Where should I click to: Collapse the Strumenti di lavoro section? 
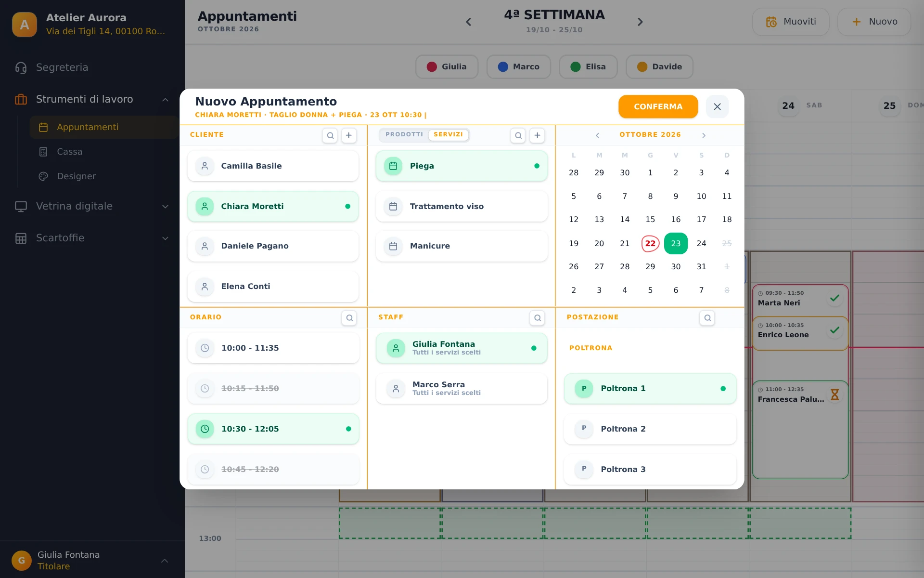pyautogui.click(x=165, y=100)
